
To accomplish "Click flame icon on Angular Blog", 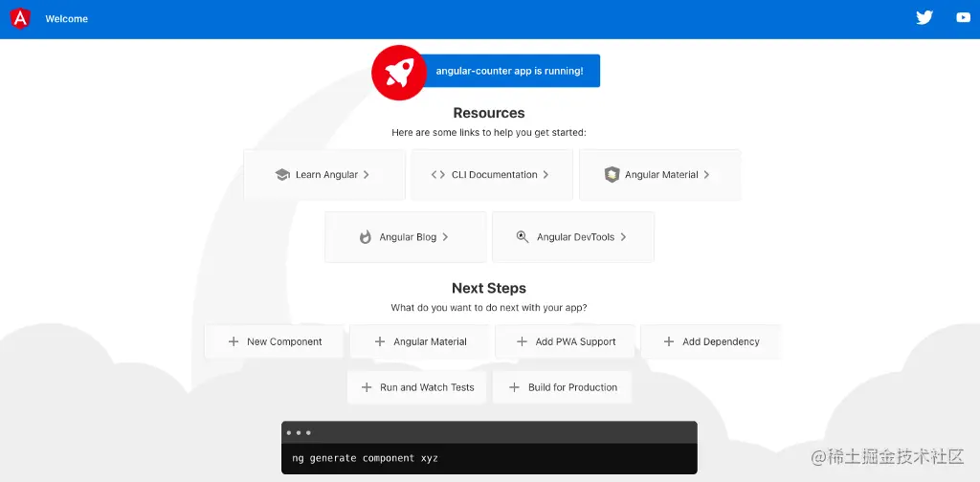I will coord(366,237).
